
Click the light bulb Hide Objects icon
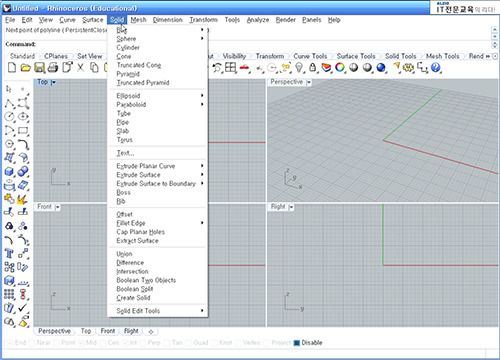[299, 68]
